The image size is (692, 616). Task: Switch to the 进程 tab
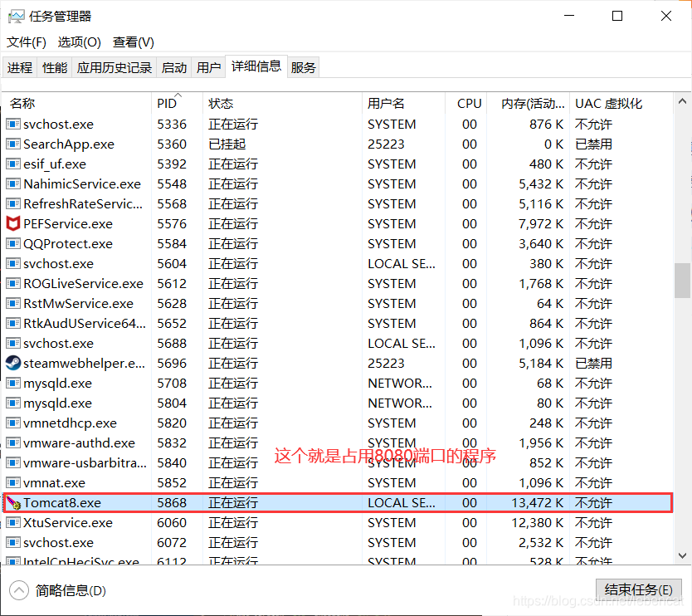click(x=20, y=67)
